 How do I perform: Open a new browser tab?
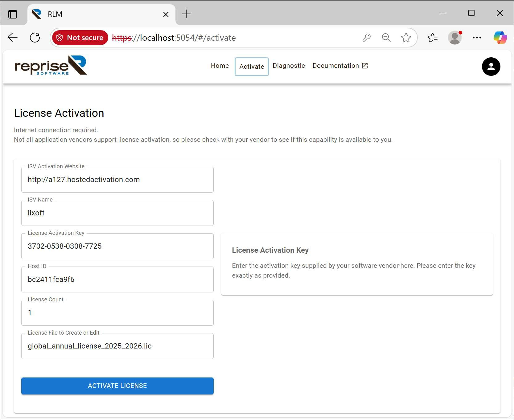pos(186,14)
